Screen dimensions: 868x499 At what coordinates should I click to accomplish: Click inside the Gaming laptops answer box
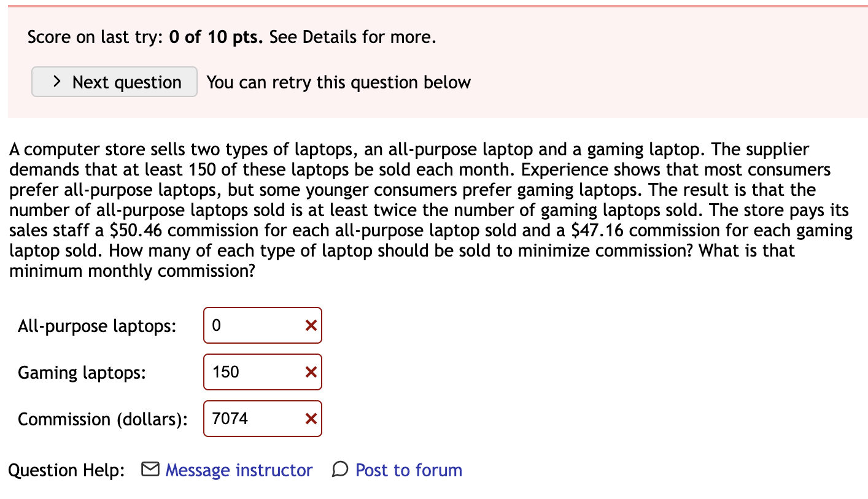(x=258, y=372)
